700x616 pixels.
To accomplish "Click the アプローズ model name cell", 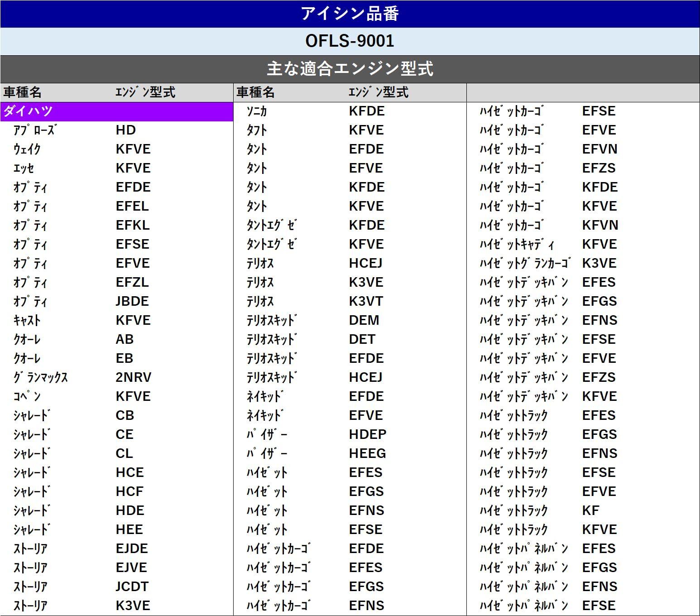I will pos(34,130).
